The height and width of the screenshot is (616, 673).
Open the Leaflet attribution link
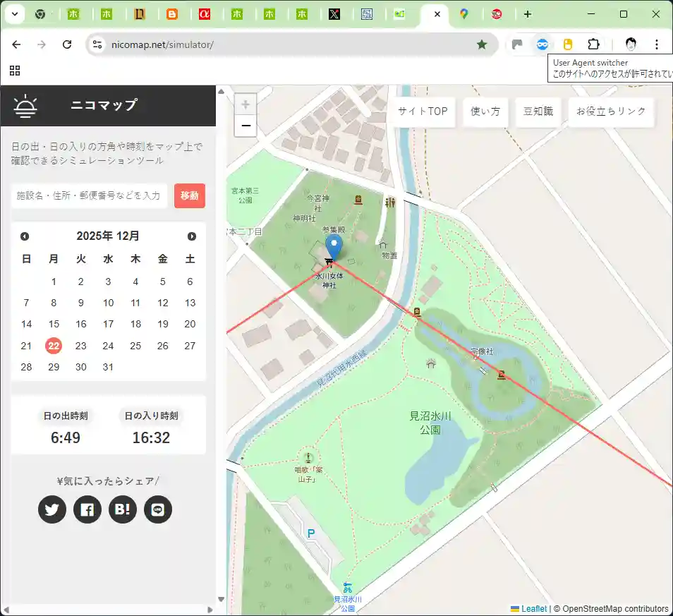(534, 609)
